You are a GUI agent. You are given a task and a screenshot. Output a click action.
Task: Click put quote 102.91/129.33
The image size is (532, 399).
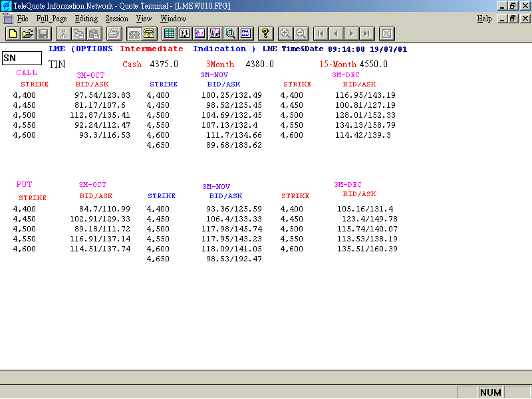click(100, 219)
